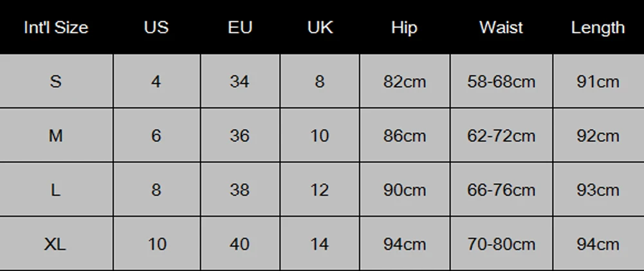Click the Int'l Size column header

(56, 28)
